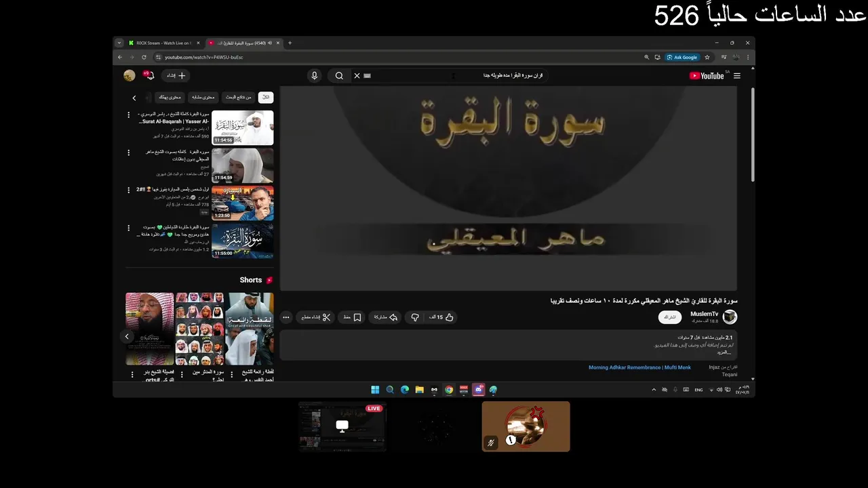
Task: Open the options menu for the 11:54:59 video
Action: (129, 153)
